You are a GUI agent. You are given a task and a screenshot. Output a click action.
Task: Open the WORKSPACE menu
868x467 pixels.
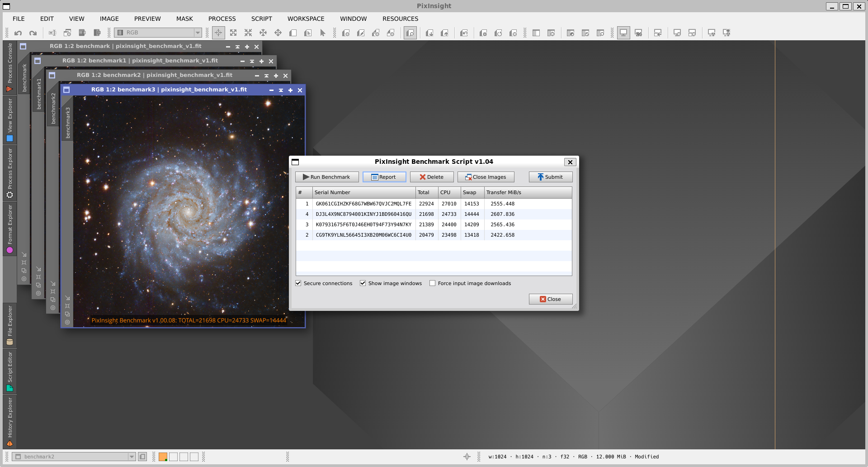click(306, 19)
